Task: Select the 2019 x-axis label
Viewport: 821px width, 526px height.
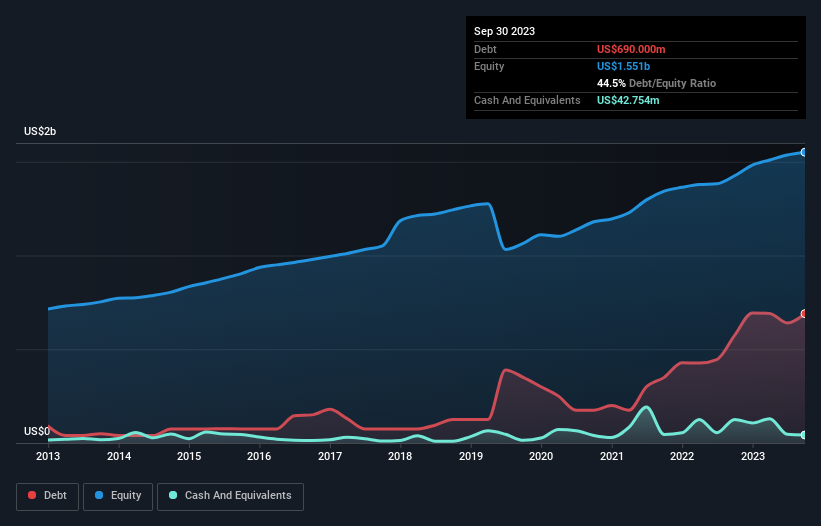Action: (471, 457)
